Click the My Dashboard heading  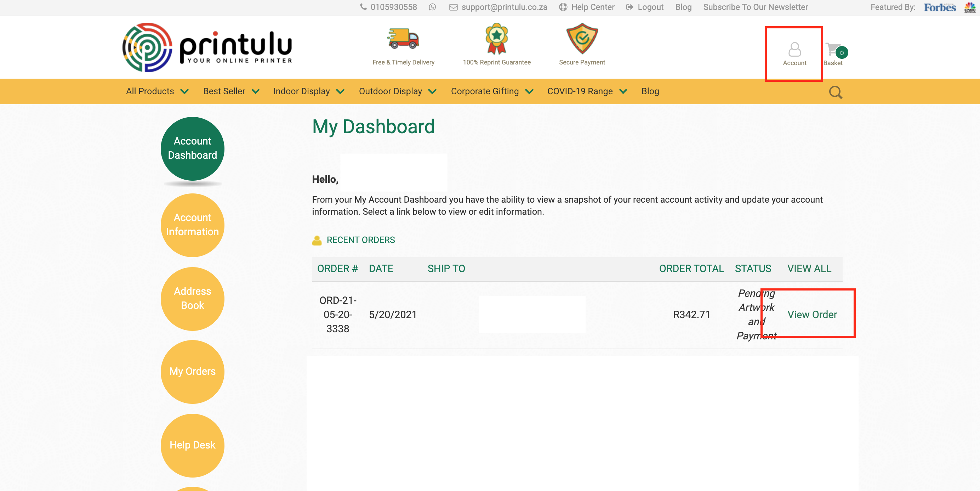373,126
